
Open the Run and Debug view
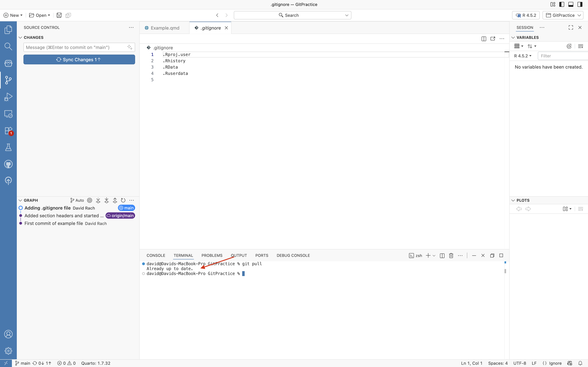[x=8, y=97]
